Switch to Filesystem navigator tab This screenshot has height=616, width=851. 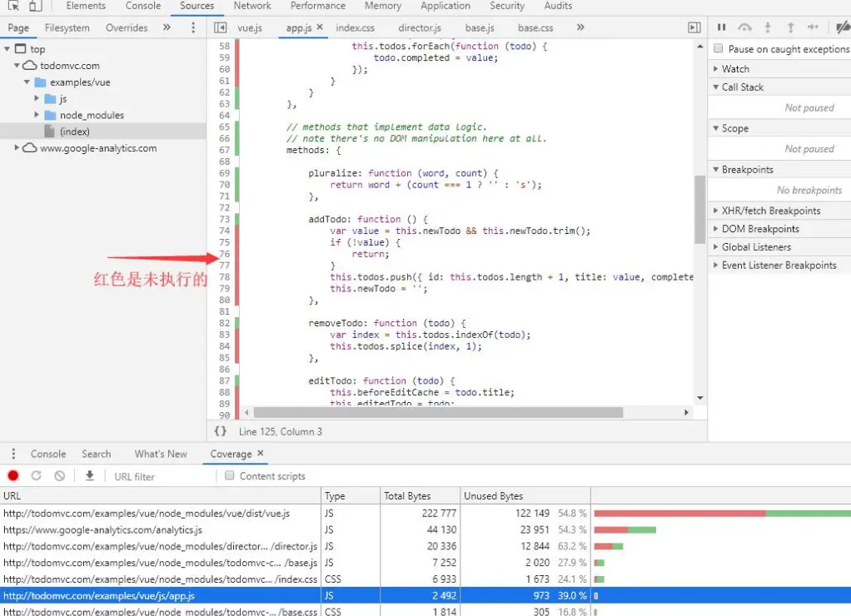[67, 27]
